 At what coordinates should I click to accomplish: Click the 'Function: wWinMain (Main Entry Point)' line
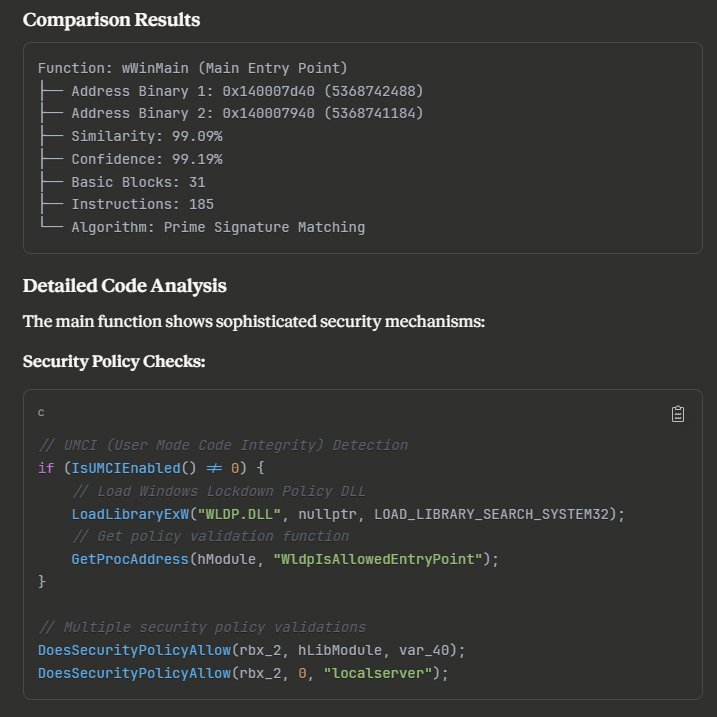[x=192, y=68]
